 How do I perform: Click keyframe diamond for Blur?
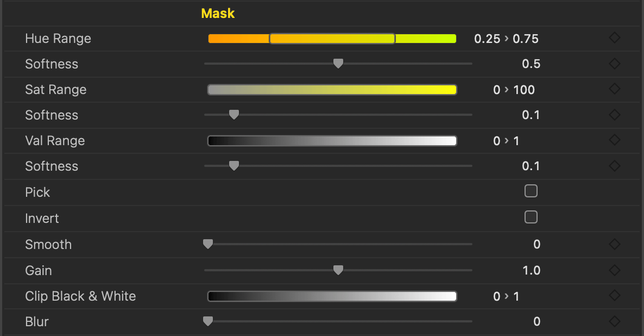(x=614, y=321)
